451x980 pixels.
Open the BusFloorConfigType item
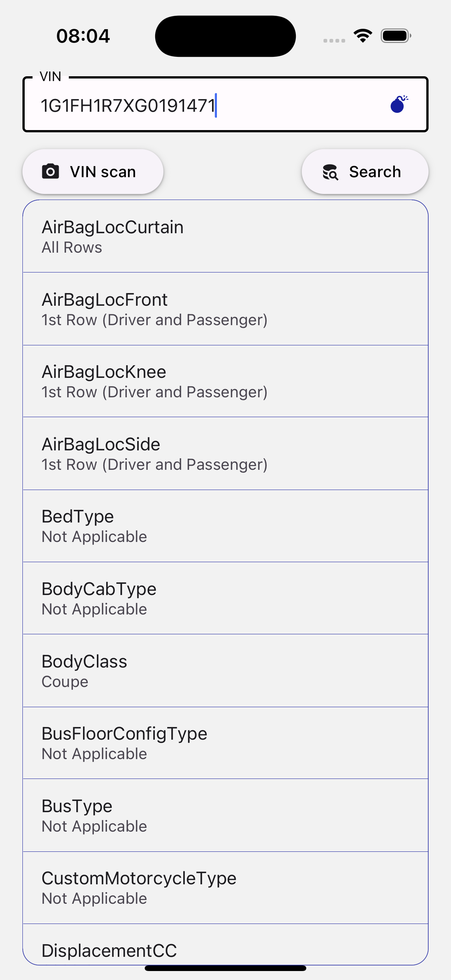[x=225, y=743]
